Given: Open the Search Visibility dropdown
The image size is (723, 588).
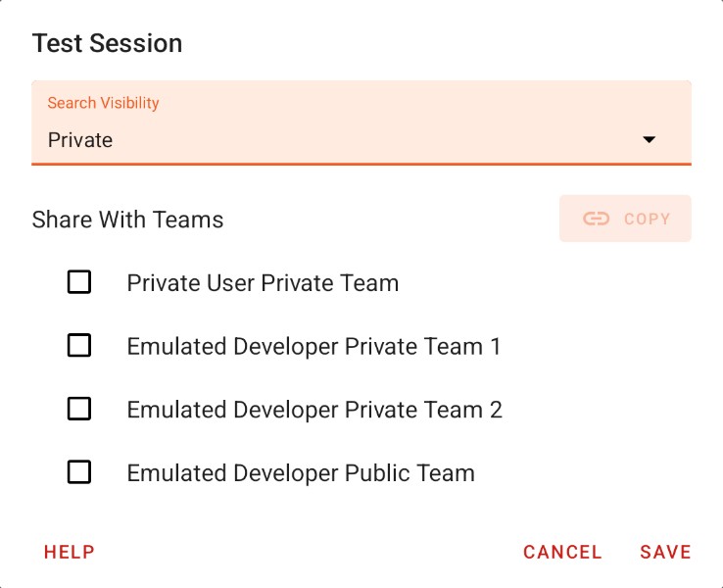Looking at the screenshot, I should click(361, 122).
